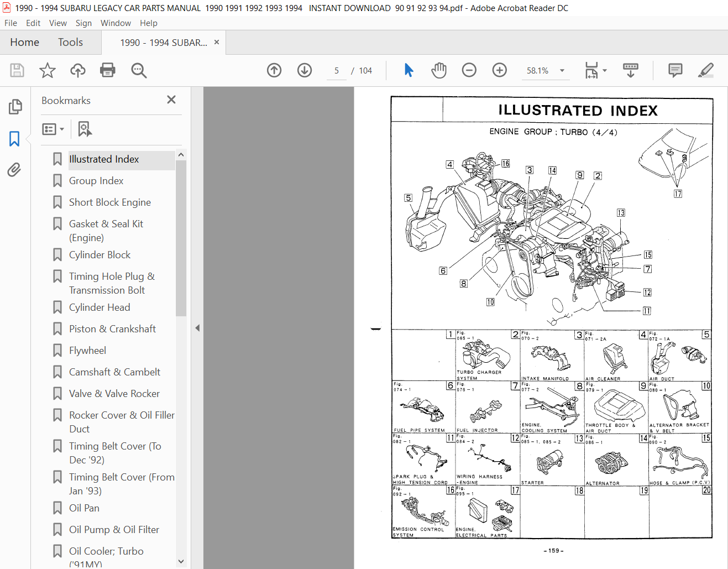Go to Gasket & Seal Kit bookmark

(x=106, y=231)
